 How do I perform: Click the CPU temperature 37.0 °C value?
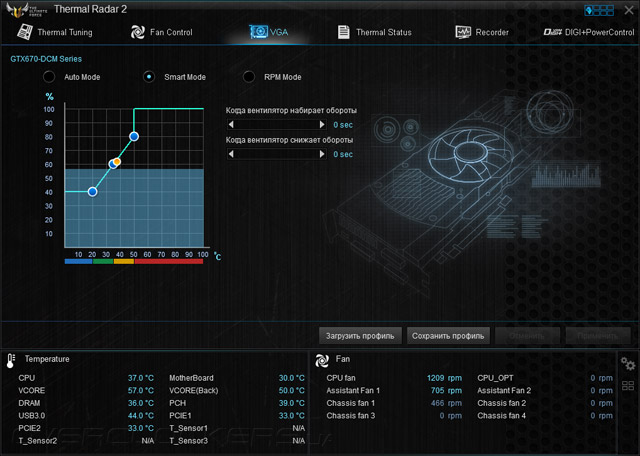140,378
